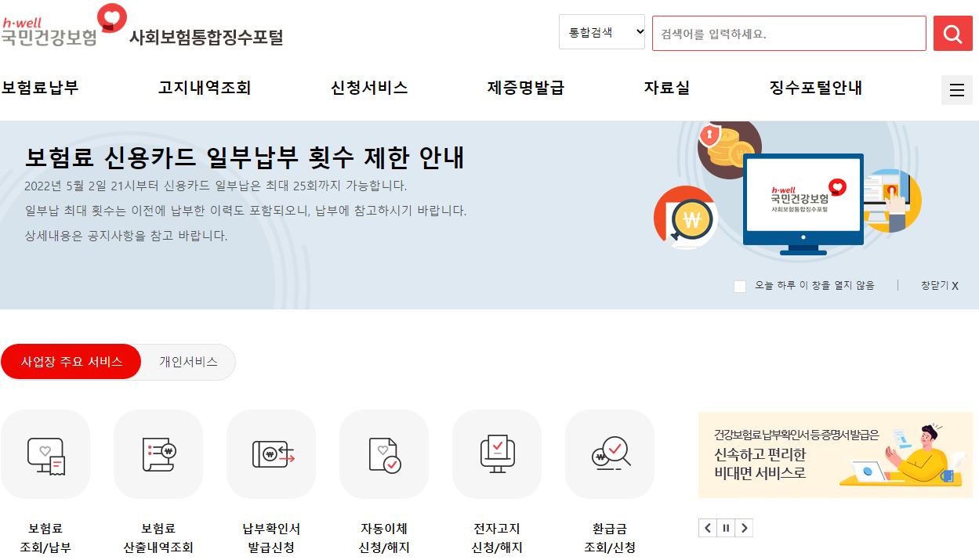Show previous promo banner slide
Viewport: 979px width, 560px height.
(x=708, y=528)
